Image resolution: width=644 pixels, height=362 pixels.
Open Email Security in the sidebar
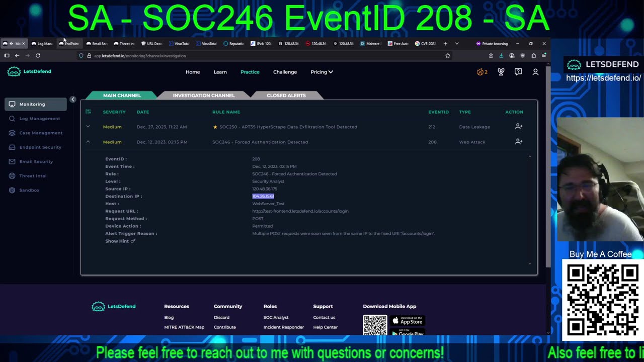[35, 161]
